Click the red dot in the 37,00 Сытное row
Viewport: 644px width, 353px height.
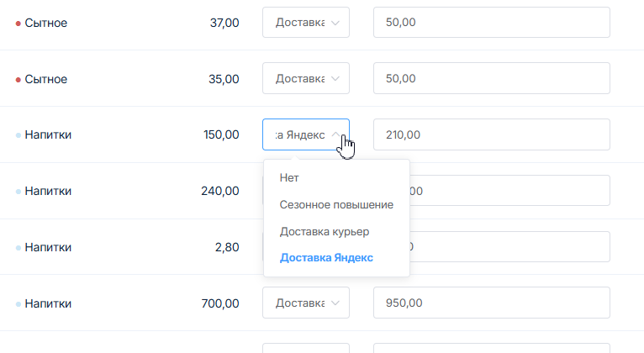pos(18,24)
